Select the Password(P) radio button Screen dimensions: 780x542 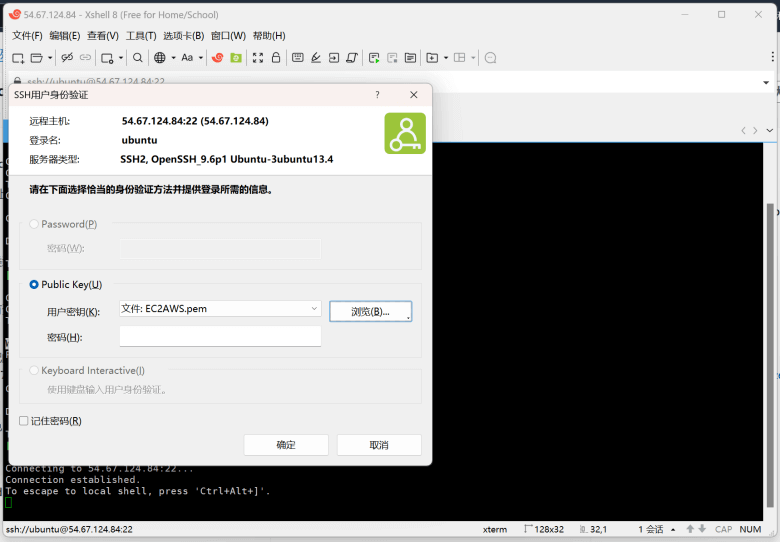click(x=34, y=224)
